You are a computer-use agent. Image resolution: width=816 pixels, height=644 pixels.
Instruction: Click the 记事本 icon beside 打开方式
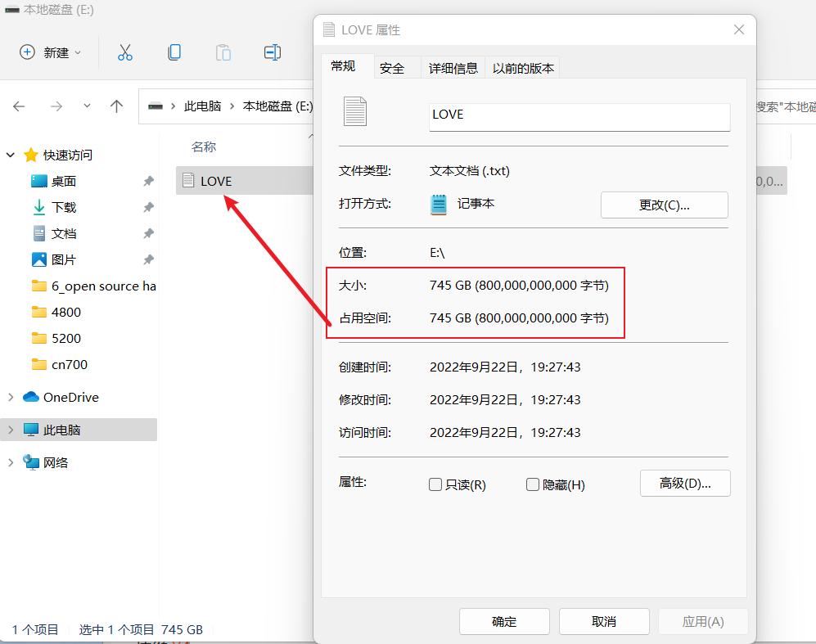tap(440, 204)
